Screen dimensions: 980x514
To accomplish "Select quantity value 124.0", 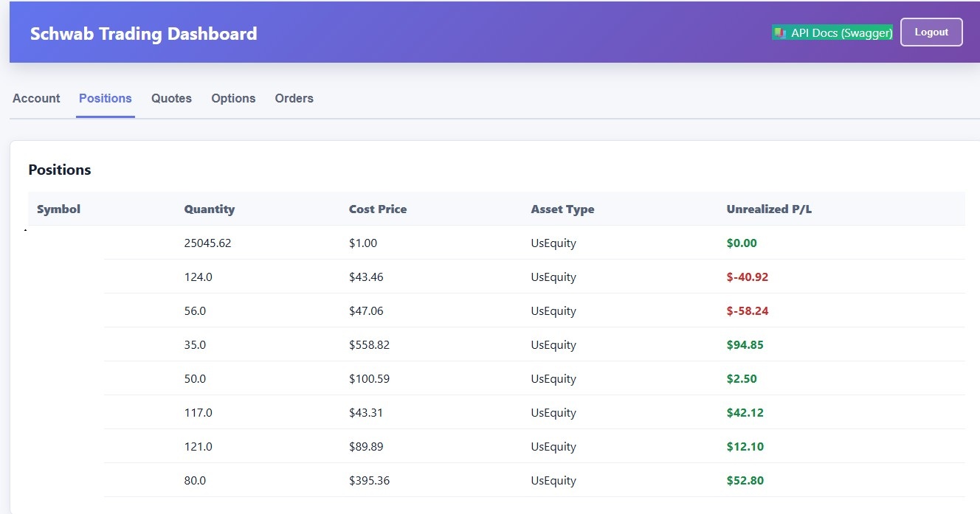I will point(199,277).
